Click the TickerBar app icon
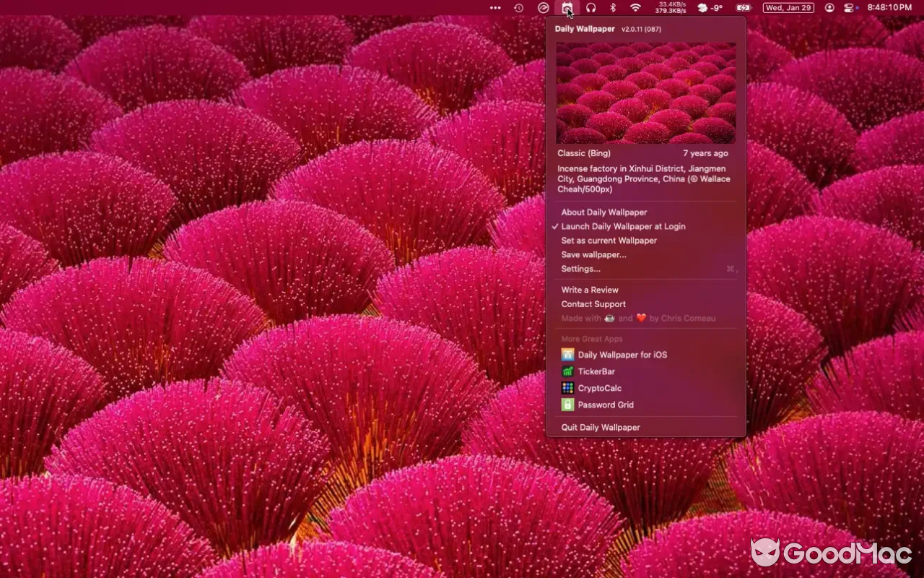This screenshot has height=578, width=924. point(567,371)
